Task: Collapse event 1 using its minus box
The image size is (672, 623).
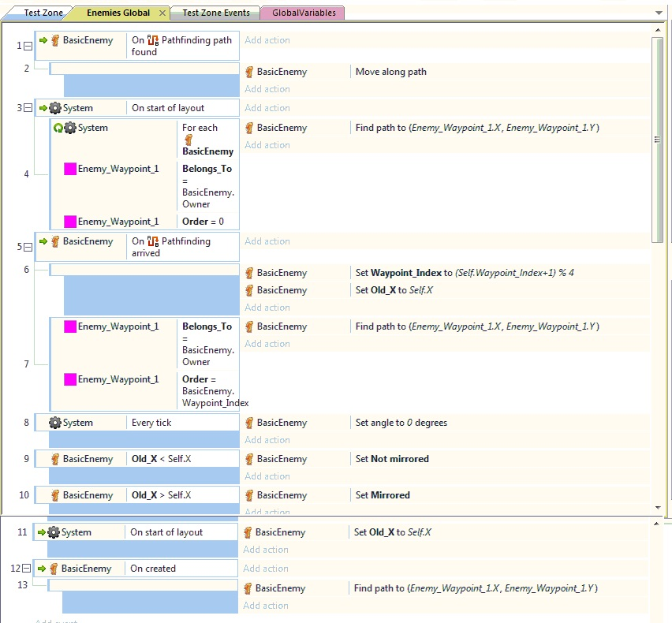Action: (x=28, y=46)
